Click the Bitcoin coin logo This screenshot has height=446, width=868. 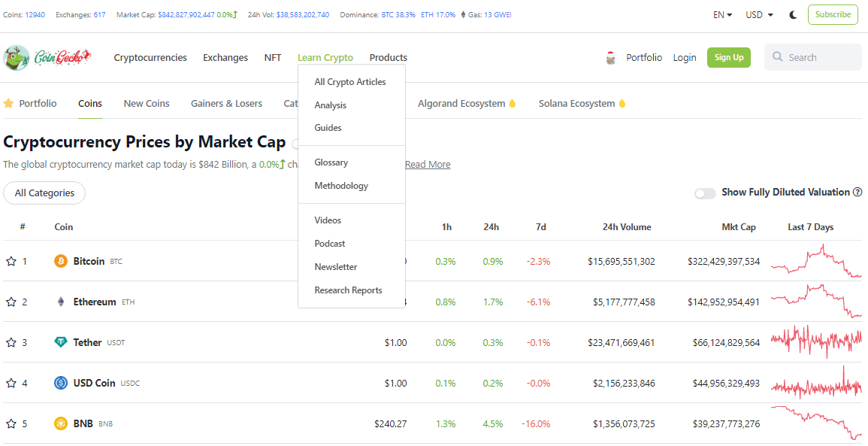[61, 261]
